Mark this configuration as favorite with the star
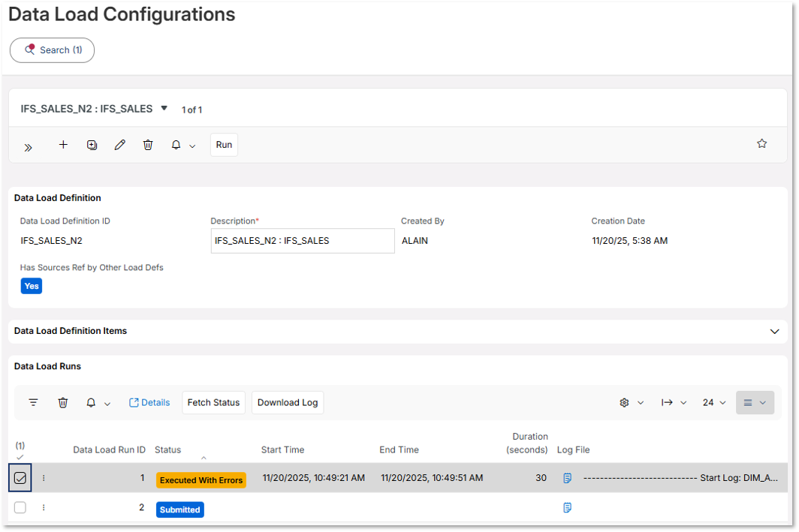Viewport: 799px width, 532px height. pyautogui.click(x=762, y=143)
